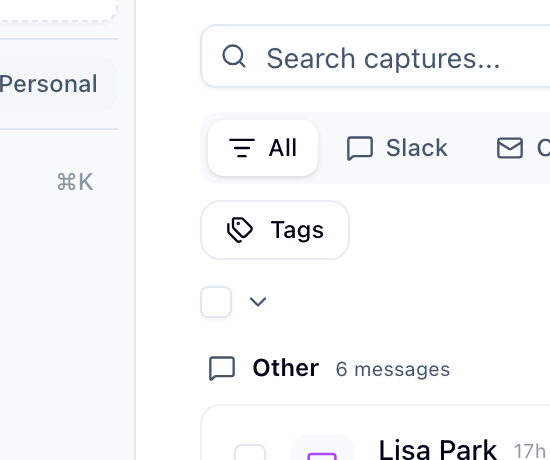Check Lisa Park's message checkbox

250,453
